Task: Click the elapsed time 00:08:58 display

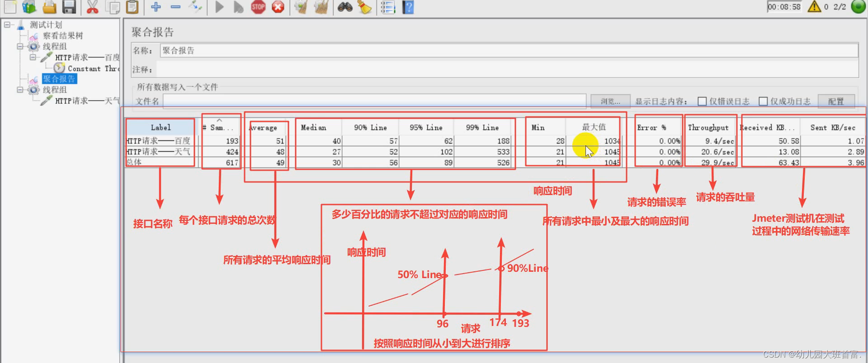Action: coord(784,7)
